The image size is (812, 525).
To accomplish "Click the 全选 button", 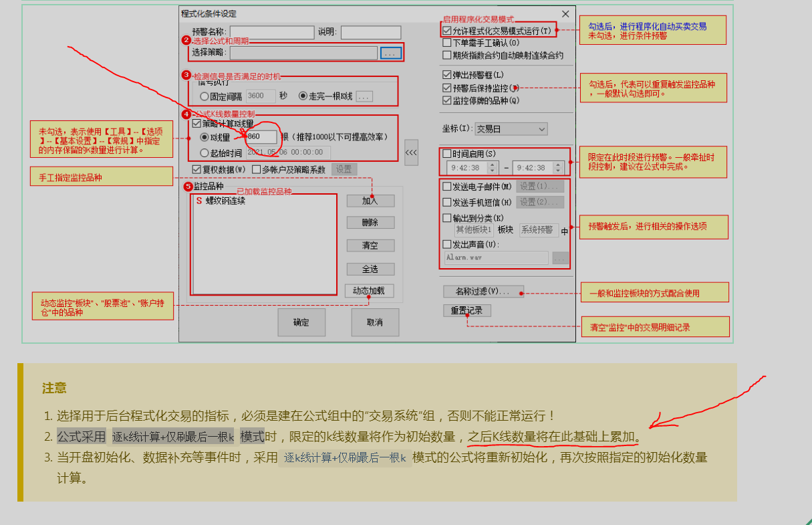I will (x=370, y=269).
